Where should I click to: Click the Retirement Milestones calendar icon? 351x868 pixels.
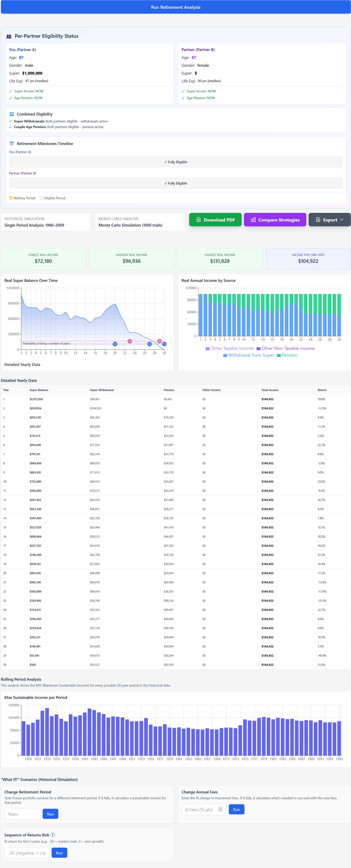(x=12, y=144)
